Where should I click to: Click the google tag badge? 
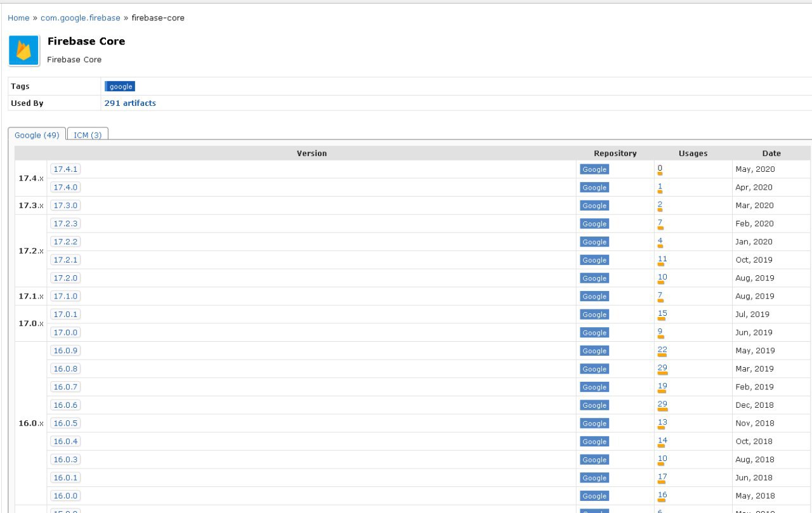[120, 87]
